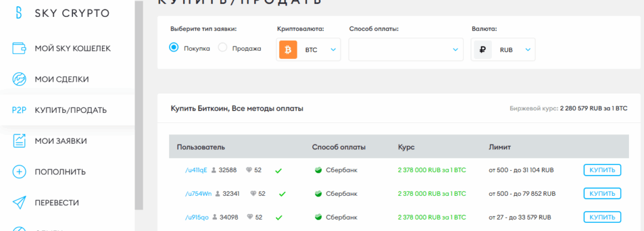Click the paper plane icon for Перевести
This screenshot has width=644, height=231.
[x=19, y=202]
